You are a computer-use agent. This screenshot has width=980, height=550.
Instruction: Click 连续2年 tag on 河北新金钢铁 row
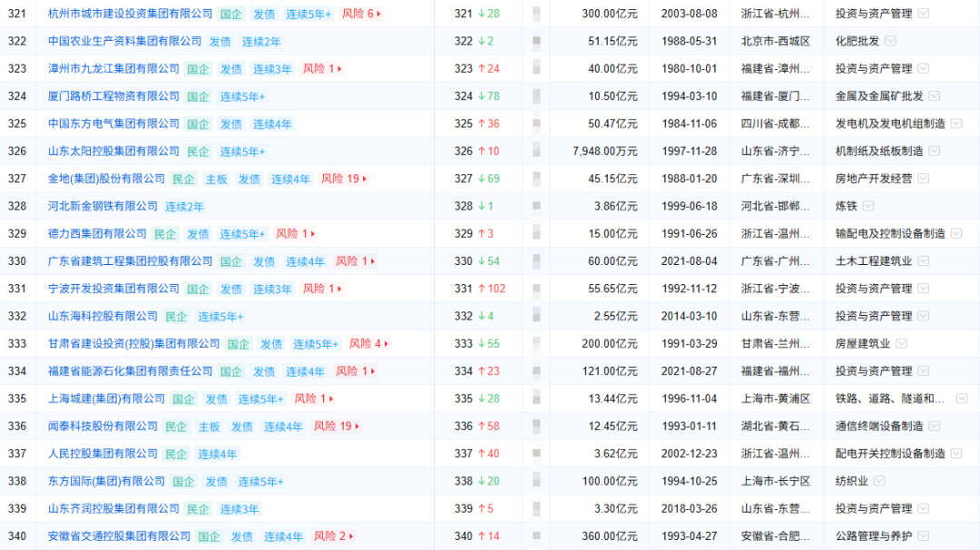[184, 207]
